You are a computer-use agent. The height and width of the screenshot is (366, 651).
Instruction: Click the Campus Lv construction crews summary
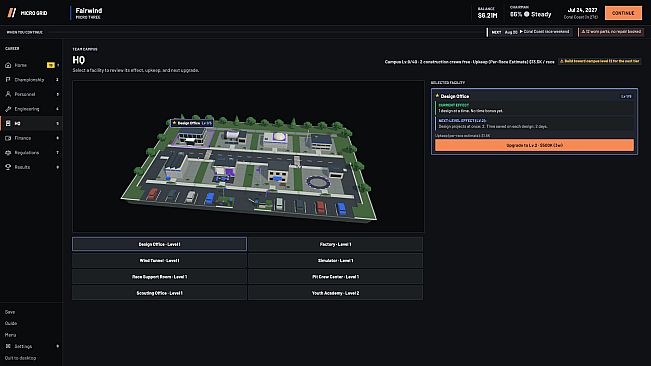(469, 61)
